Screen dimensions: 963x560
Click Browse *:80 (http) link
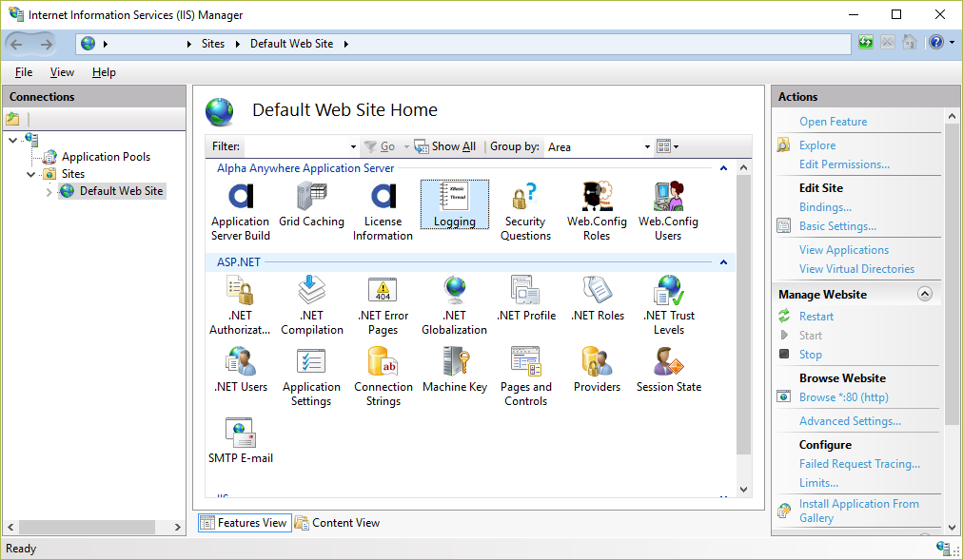point(843,397)
